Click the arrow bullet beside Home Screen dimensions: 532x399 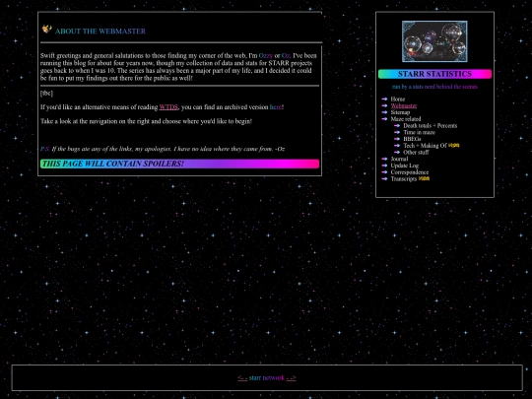click(384, 100)
